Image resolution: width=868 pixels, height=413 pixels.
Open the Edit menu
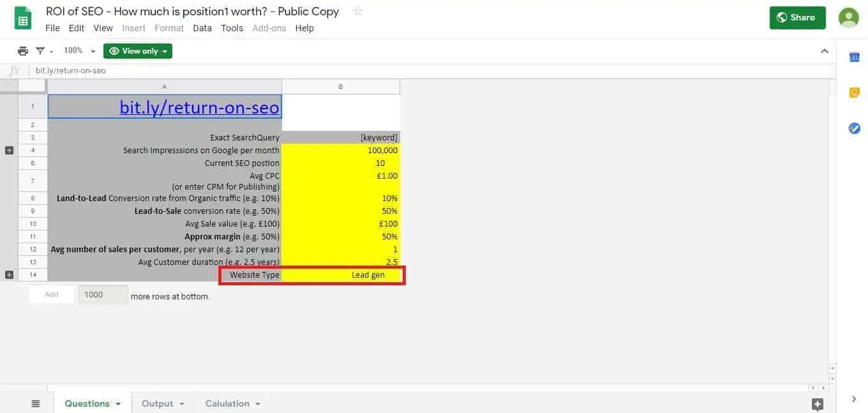(77, 28)
